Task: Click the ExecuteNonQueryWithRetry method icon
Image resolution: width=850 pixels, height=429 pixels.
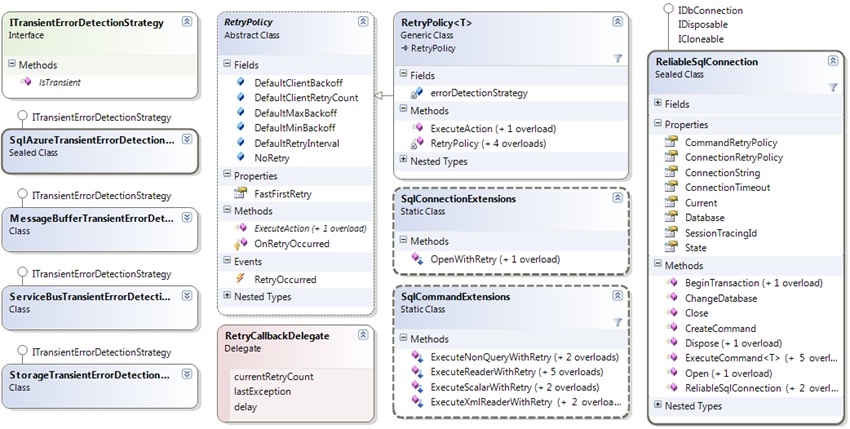Action: pyautogui.click(x=417, y=357)
